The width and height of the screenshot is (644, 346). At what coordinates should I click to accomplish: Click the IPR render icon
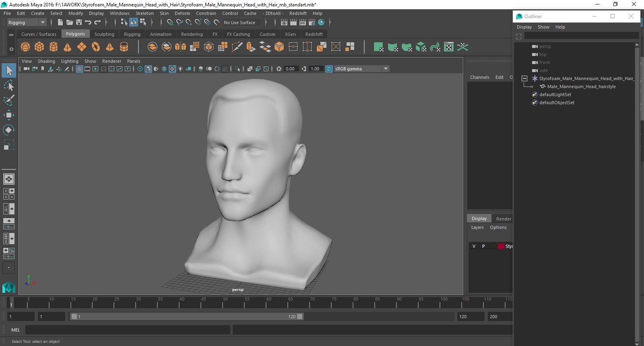303,23
